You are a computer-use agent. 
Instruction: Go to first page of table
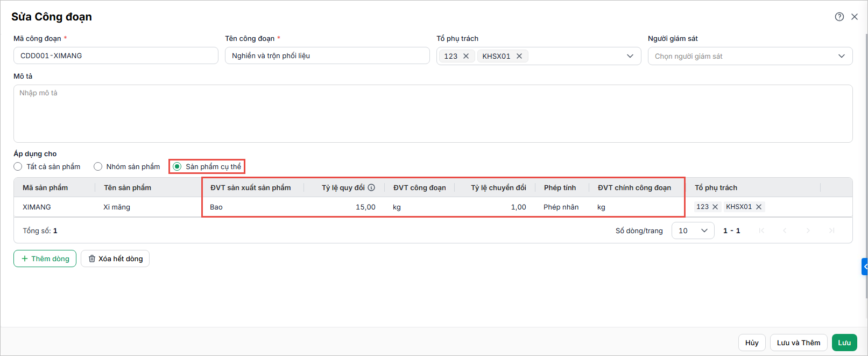pyautogui.click(x=761, y=231)
